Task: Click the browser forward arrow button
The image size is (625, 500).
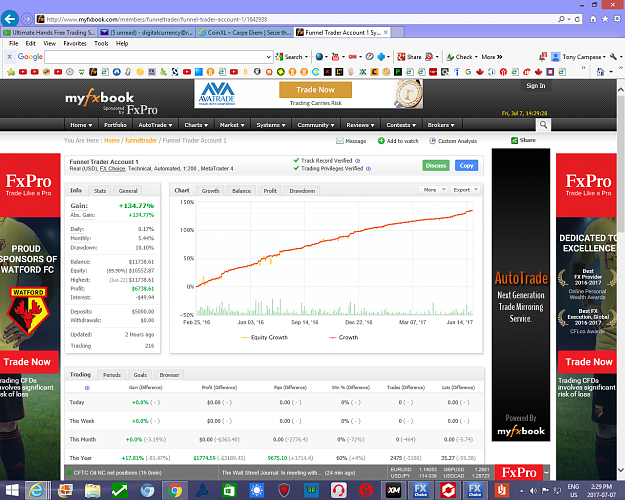Action: pyautogui.click(x=27, y=19)
